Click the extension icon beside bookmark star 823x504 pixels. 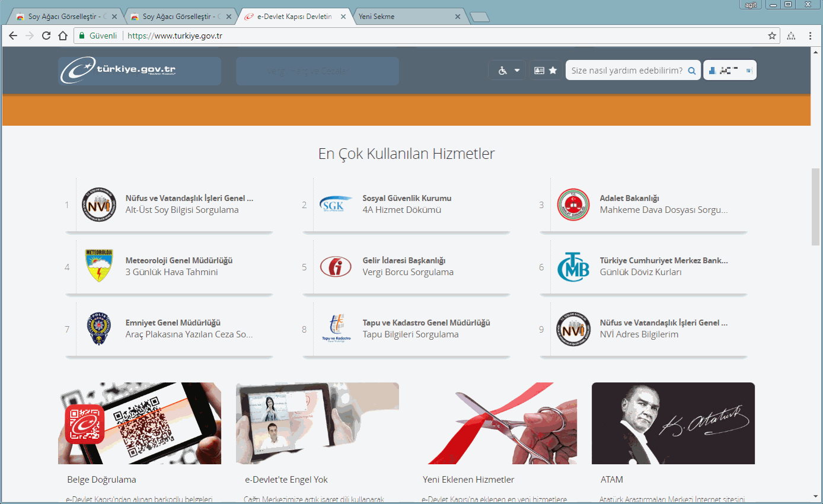pyautogui.click(x=791, y=36)
